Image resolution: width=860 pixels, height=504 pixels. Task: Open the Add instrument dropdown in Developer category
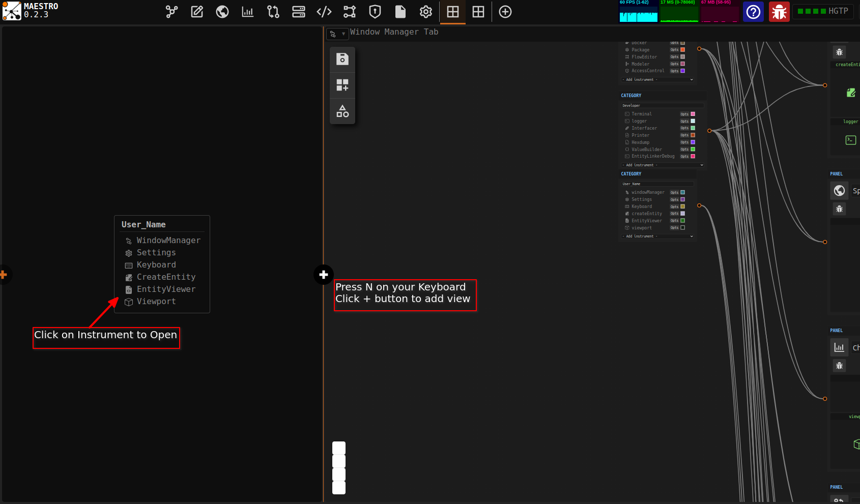[663, 165]
